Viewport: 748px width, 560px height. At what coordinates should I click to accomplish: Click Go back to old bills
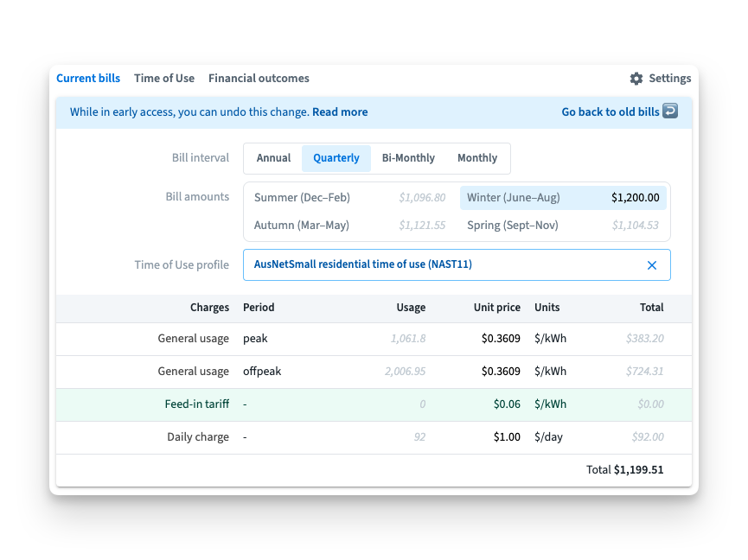[610, 112]
